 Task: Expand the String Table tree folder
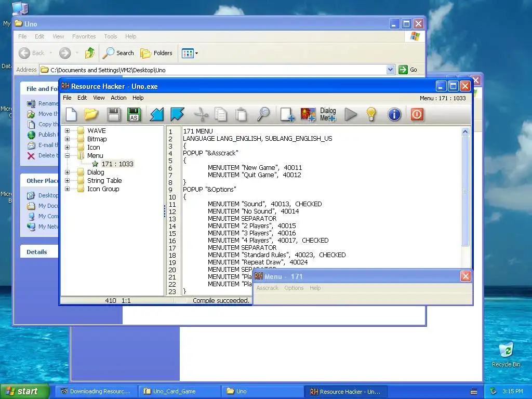(67, 180)
